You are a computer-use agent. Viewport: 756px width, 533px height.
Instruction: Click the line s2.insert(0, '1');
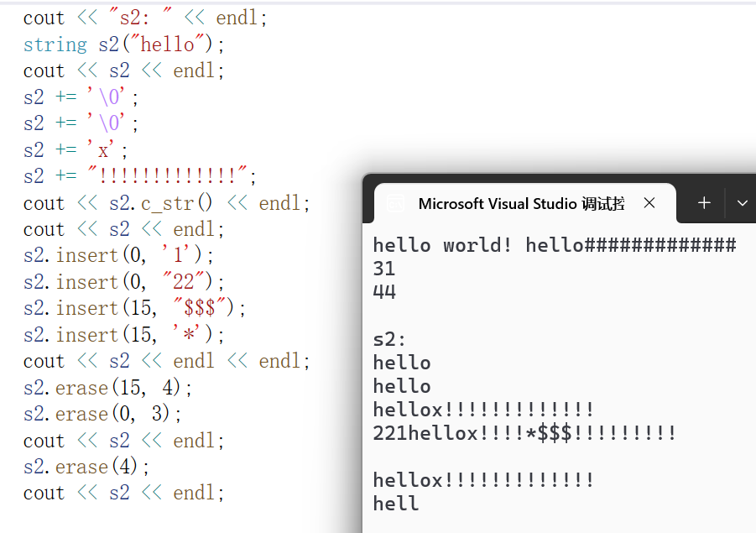tap(118, 254)
